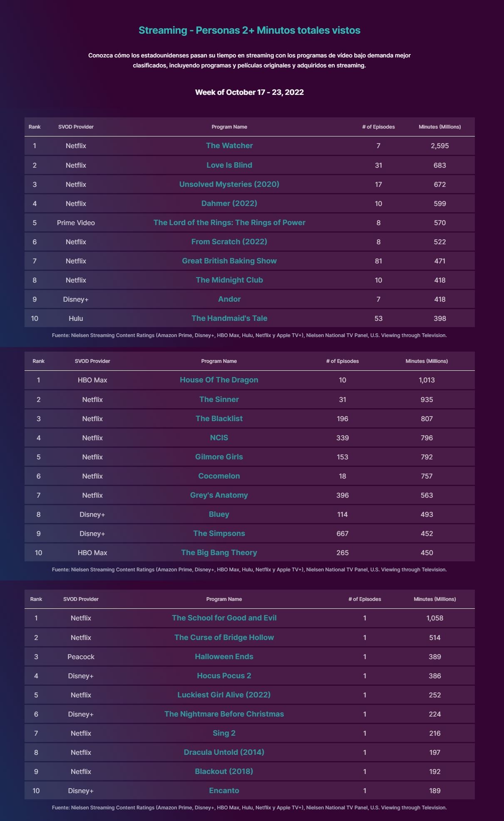Click the Prime Video provider cell
This screenshot has width=504, height=821.
click(x=76, y=223)
